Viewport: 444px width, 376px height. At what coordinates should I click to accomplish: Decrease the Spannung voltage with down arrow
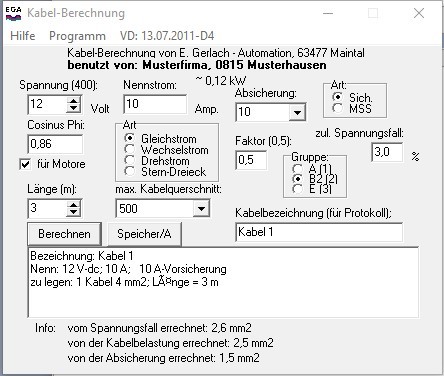click(73, 108)
